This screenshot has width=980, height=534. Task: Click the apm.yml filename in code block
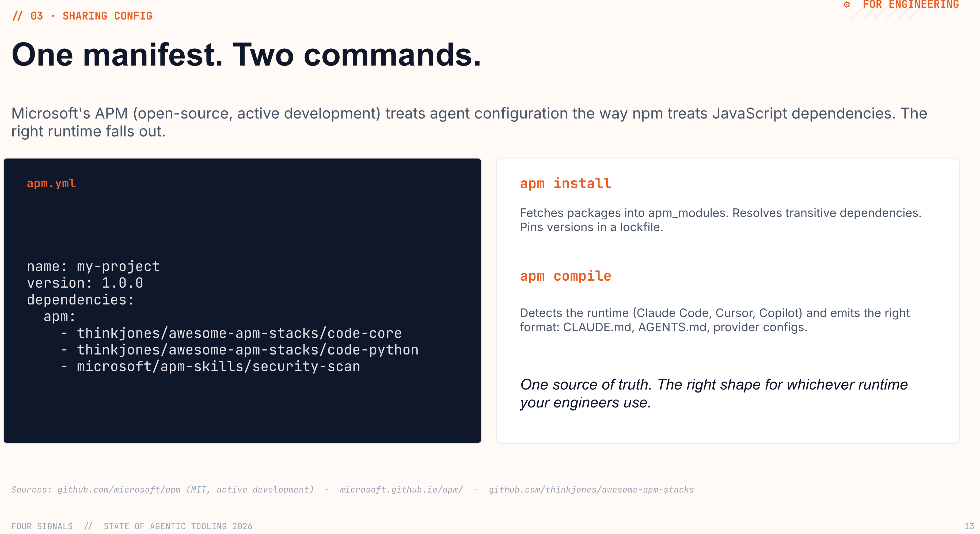pyautogui.click(x=51, y=183)
